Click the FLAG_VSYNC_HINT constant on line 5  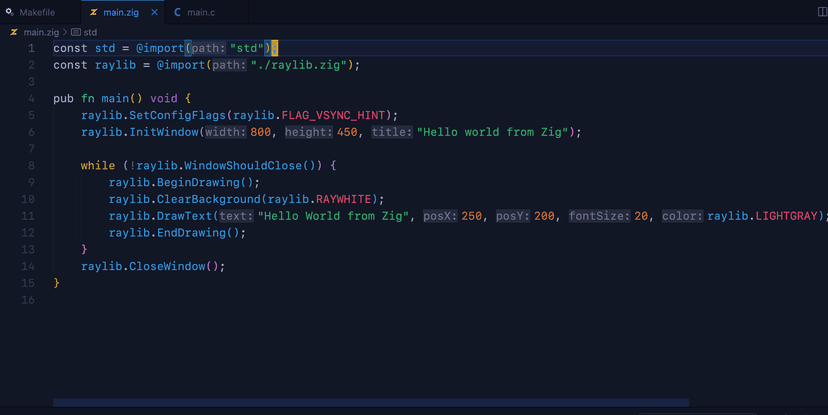333,115
